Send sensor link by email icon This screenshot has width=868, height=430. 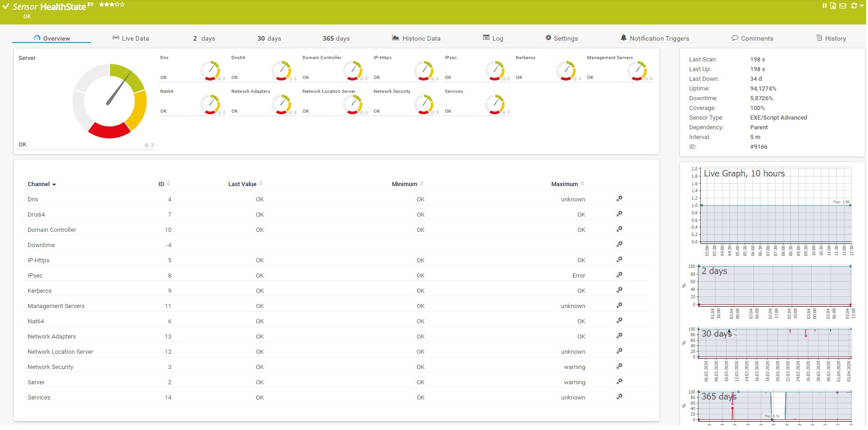click(843, 6)
